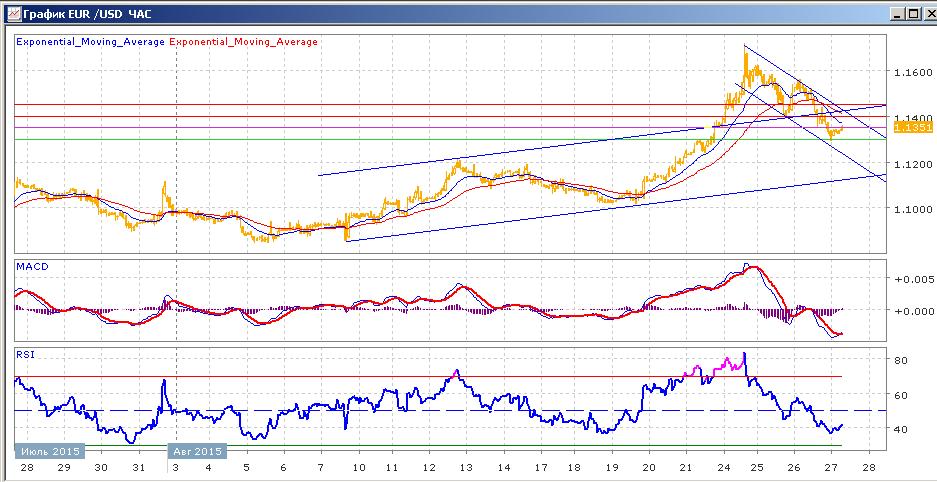
Task: Click date 3 on the time axis
Action: pos(176,467)
